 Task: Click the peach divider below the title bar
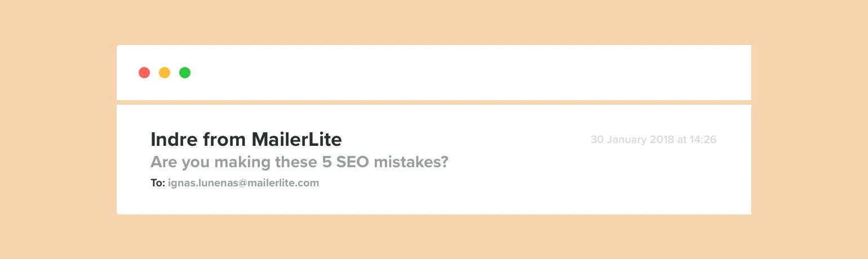point(434,102)
